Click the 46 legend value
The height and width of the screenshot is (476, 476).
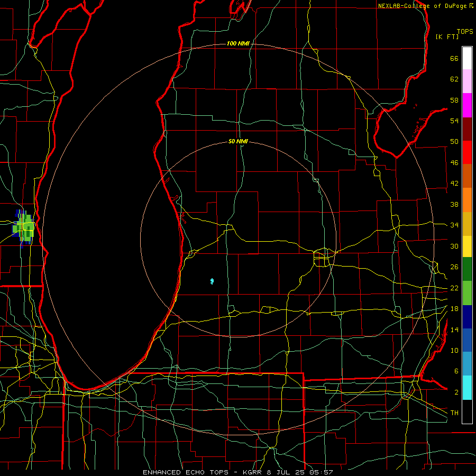coord(454,163)
